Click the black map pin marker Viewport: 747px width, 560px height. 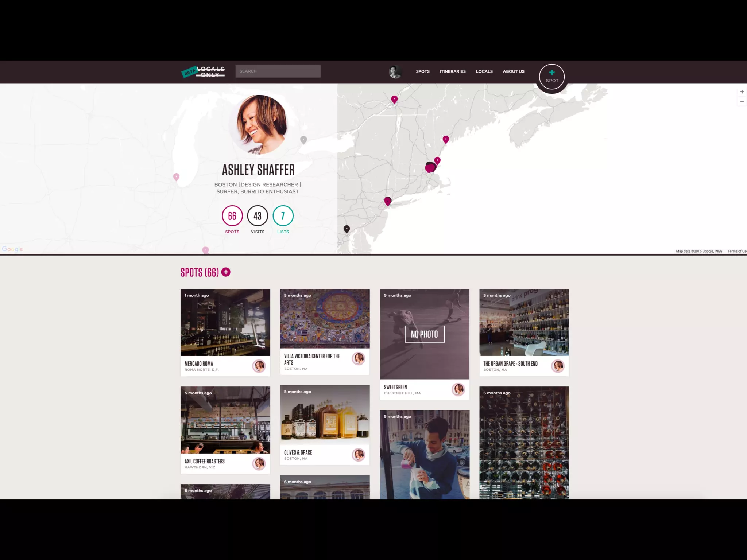pyautogui.click(x=347, y=229)
